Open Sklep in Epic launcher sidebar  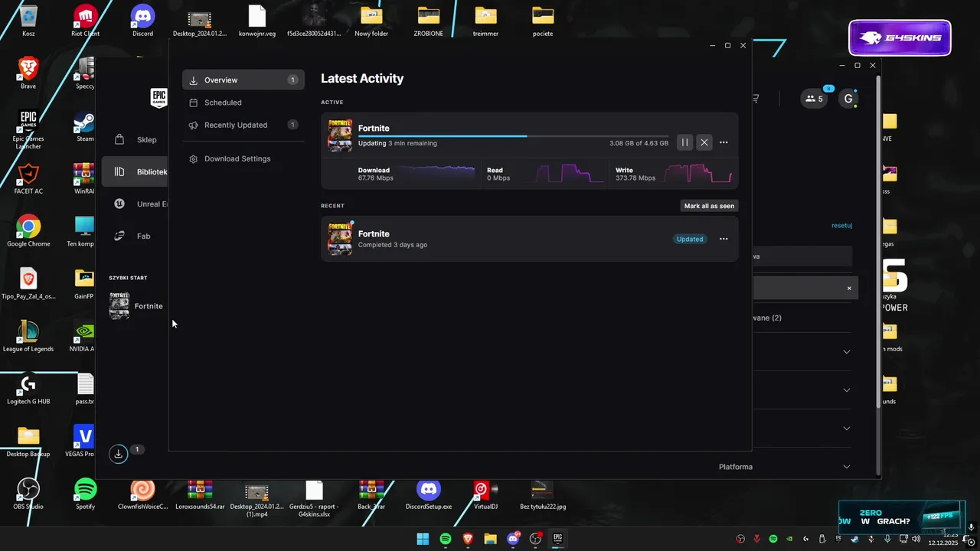[x=136, y=140]
